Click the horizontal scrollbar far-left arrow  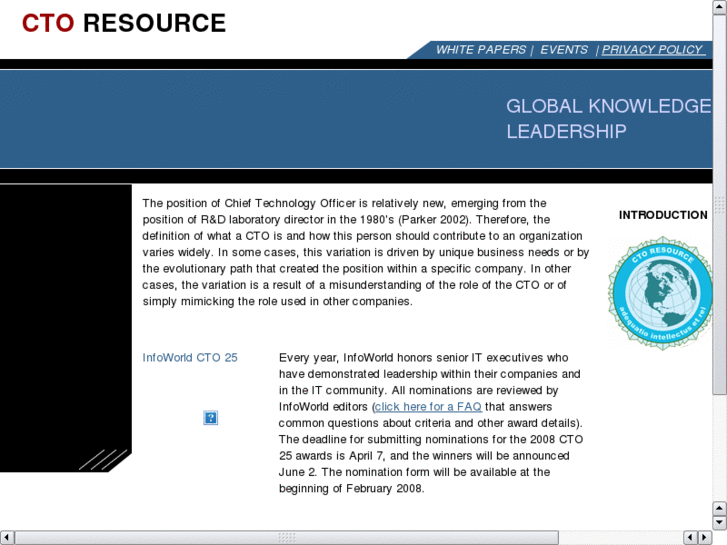(x=7, y=538)
